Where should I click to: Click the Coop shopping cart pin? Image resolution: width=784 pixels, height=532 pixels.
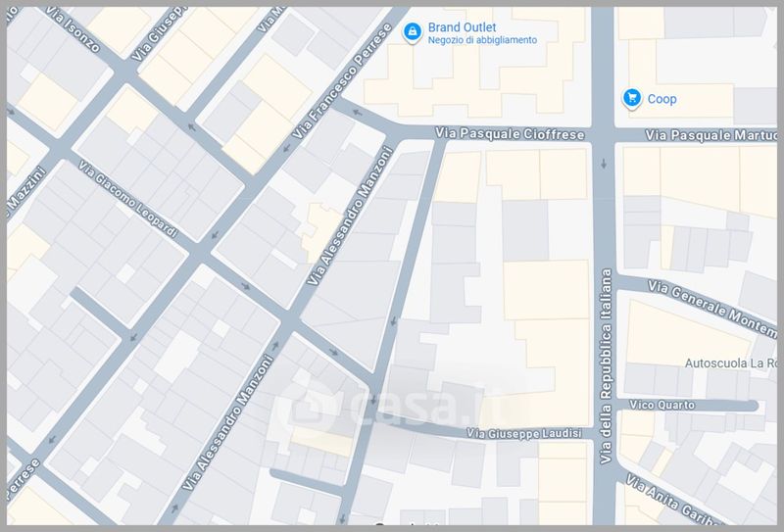[x=632, y=98]
